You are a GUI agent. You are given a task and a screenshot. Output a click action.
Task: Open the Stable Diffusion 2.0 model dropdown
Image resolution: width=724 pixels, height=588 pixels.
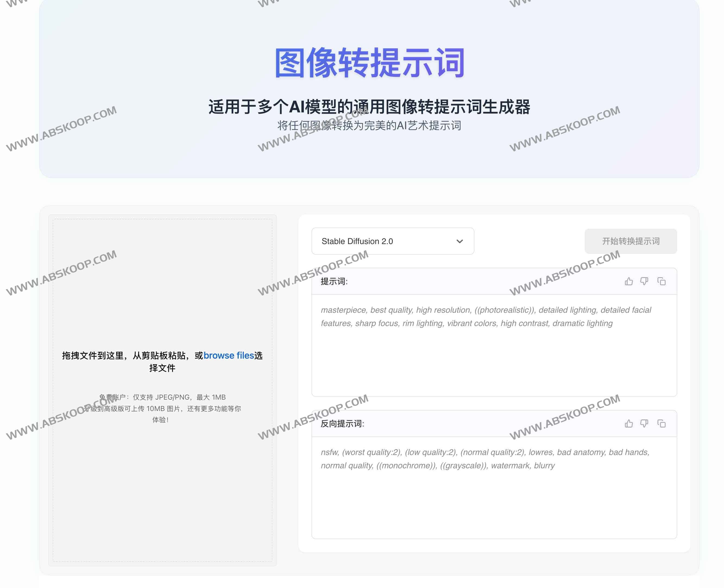coord(392,241)
